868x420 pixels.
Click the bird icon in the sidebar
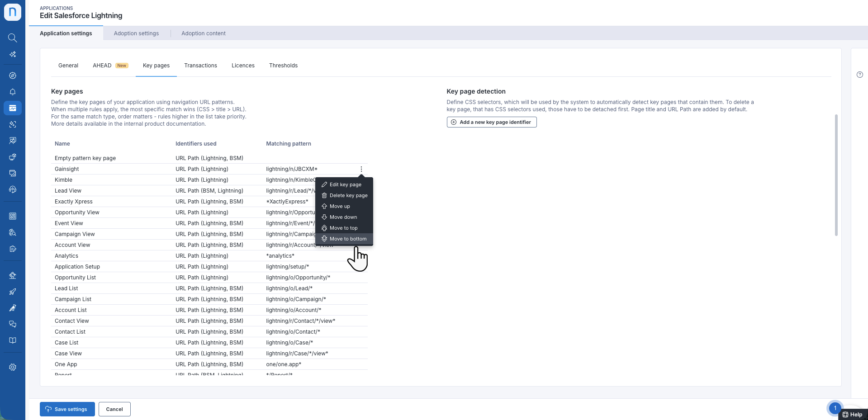coord(13,308)
